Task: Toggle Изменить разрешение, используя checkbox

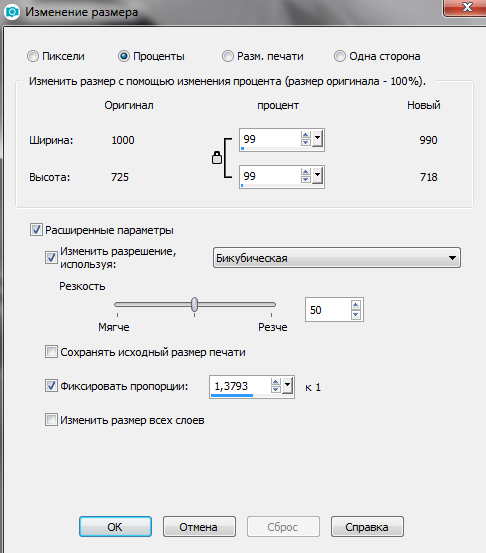Action: (51, 257)
